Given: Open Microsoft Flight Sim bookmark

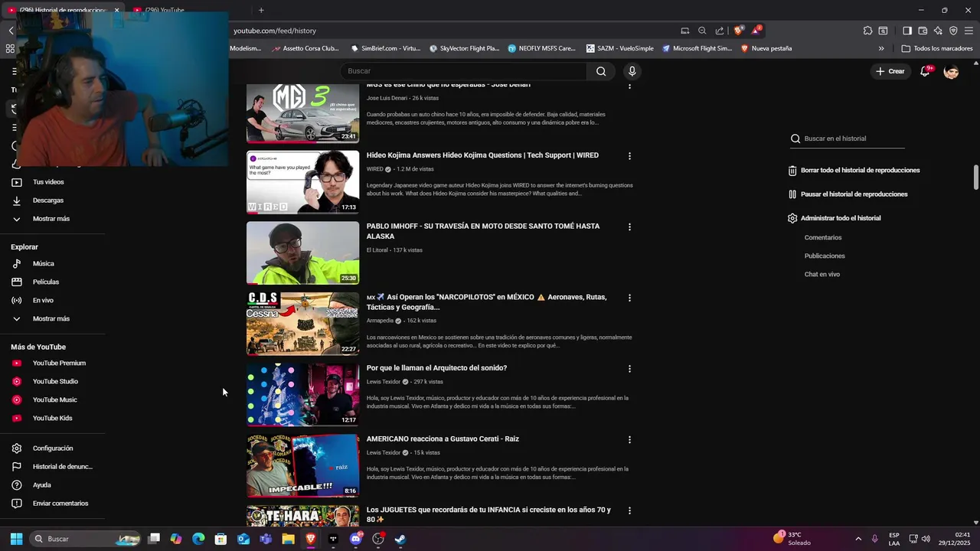Looking at the screenshot, I should [697, 48].
